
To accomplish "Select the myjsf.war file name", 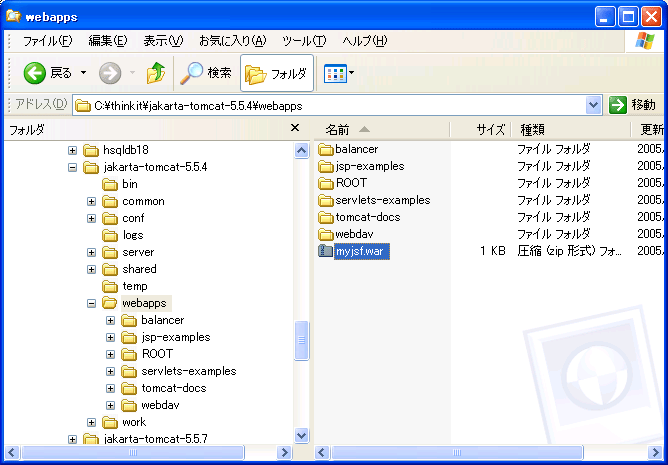I will [361, 251].
